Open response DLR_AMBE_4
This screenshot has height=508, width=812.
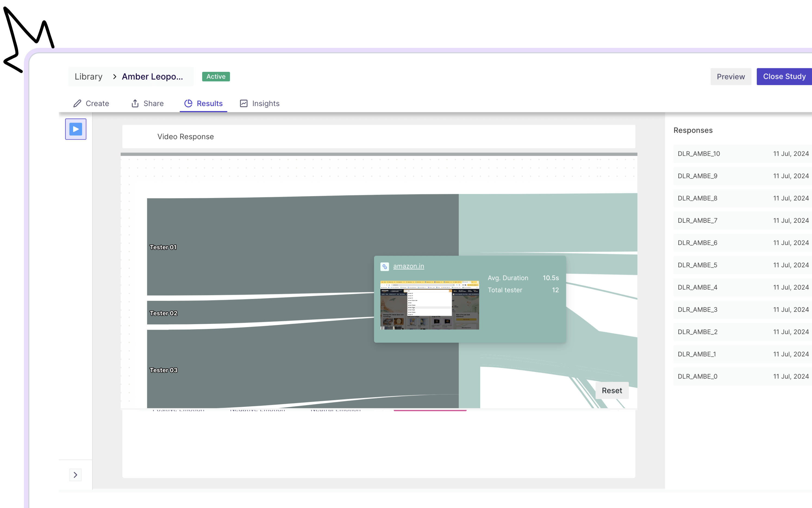click(x=742, y=287)
